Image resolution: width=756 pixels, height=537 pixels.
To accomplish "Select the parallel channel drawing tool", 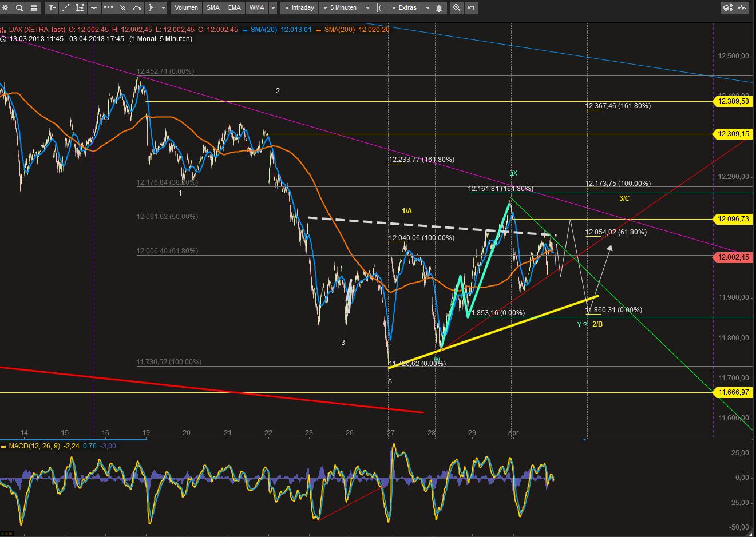I will pos(80,8).
